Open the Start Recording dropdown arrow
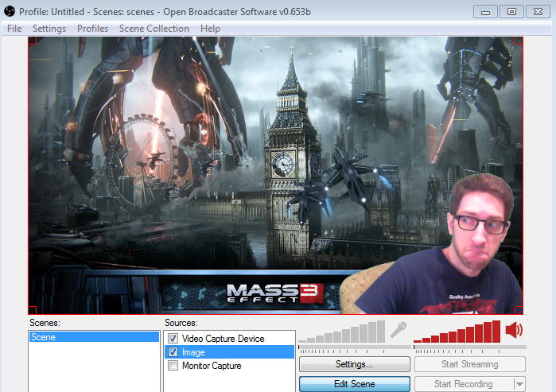 point(519,384)
